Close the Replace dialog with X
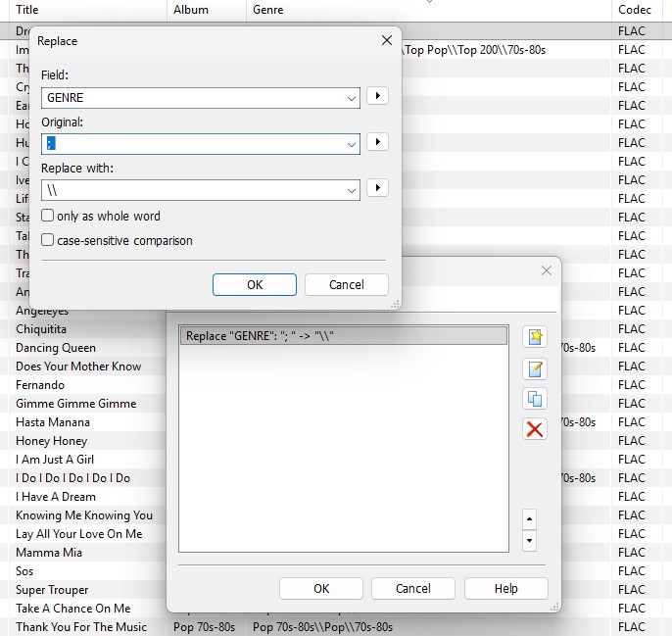The height and width of the screenshot is (636, 672). pyautogui.click(x=386, y=40)
